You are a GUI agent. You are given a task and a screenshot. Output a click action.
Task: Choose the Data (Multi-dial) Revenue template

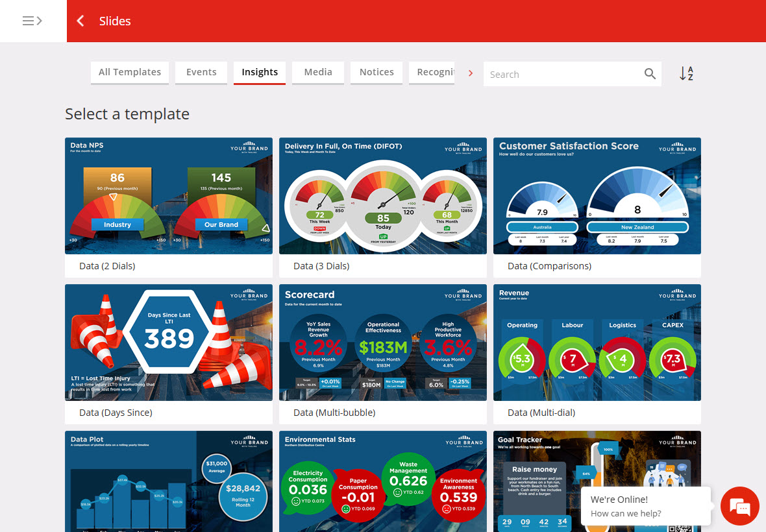point(597,343)
